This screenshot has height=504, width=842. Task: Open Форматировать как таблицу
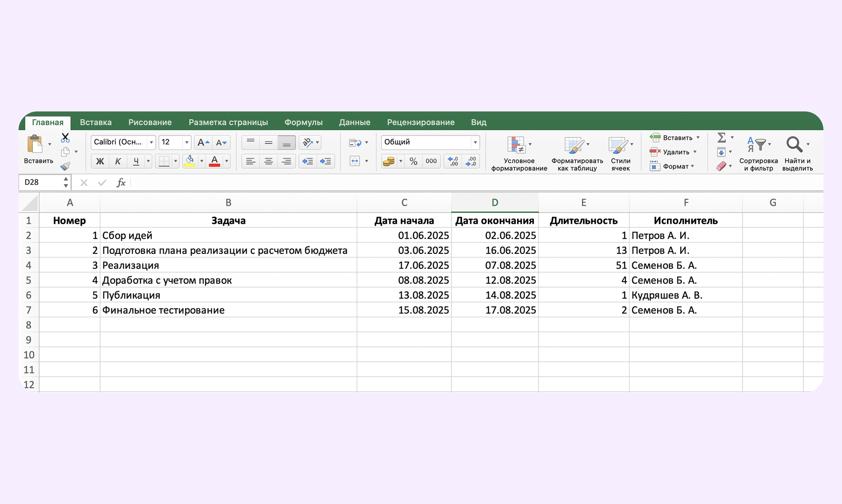577,154
